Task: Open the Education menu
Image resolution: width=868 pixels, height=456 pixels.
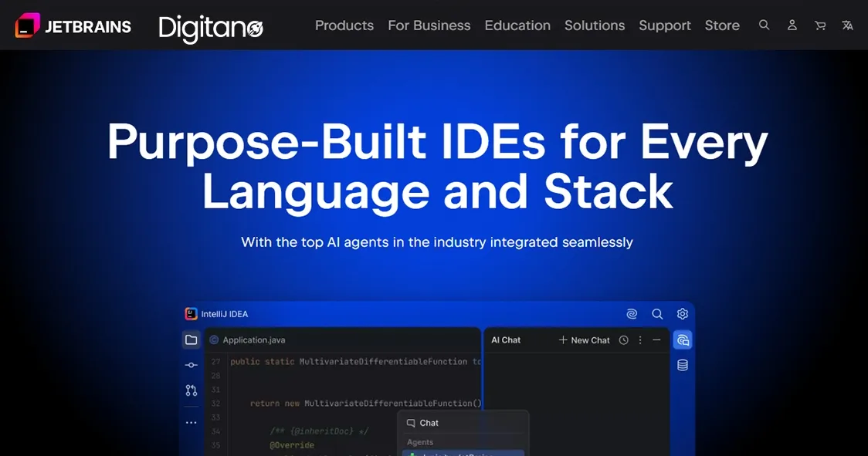Action: click(517, 25)
